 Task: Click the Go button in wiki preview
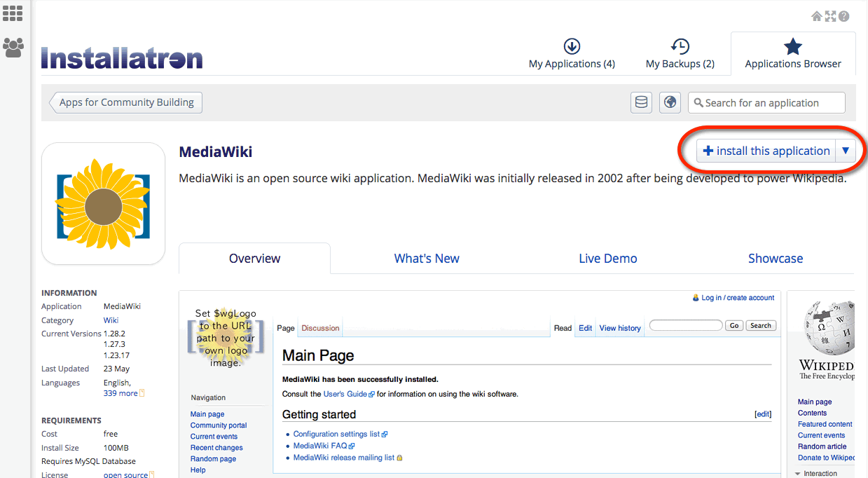click(x=734, y=325)
